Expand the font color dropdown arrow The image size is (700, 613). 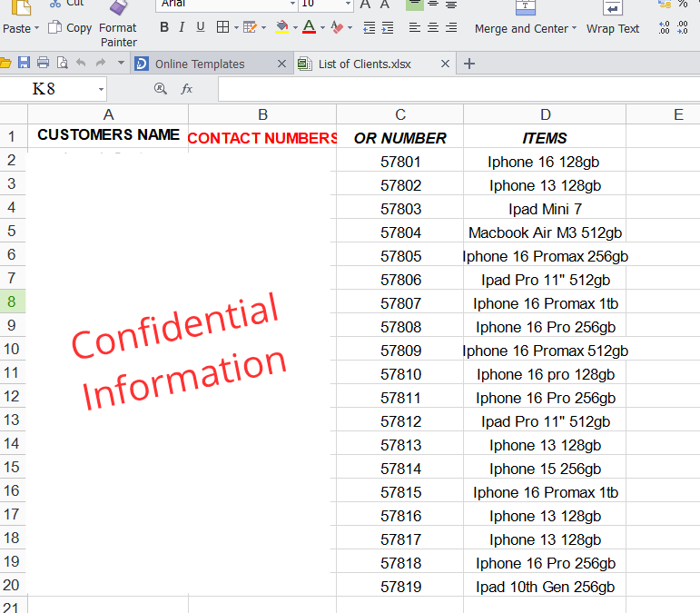tap(322, 27)
